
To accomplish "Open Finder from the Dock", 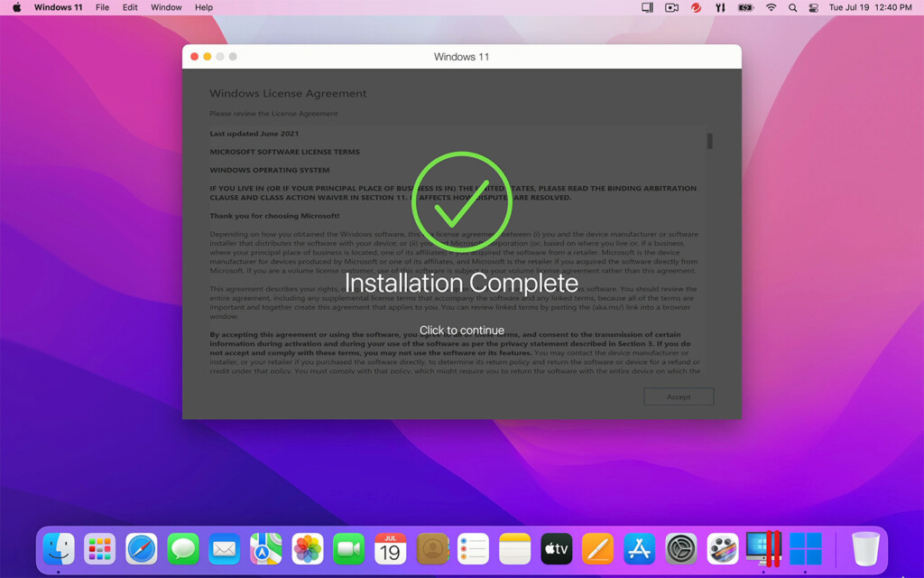I will [59, 548].
